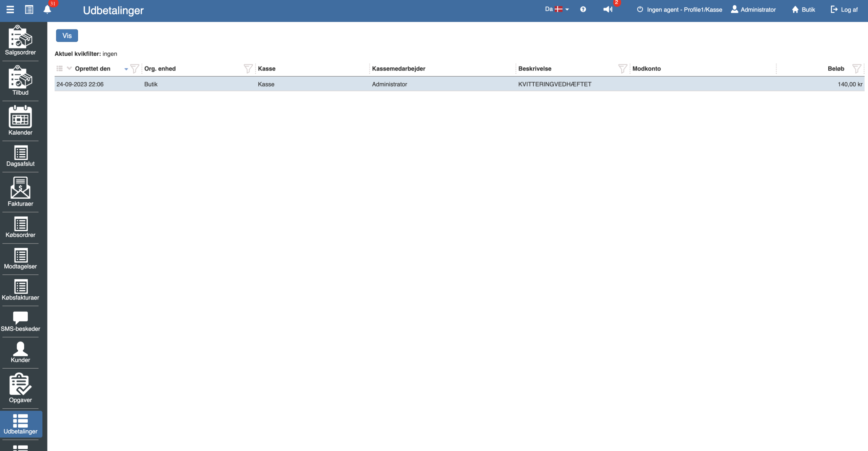
Task: Open Tilbud in the sidebar
Action: tap(20, 80)
